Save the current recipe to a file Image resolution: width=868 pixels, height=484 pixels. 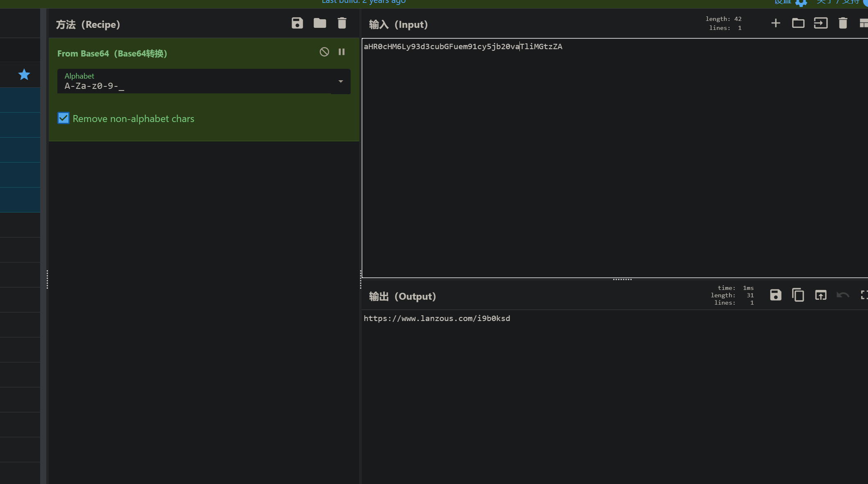tap(297, 23)
